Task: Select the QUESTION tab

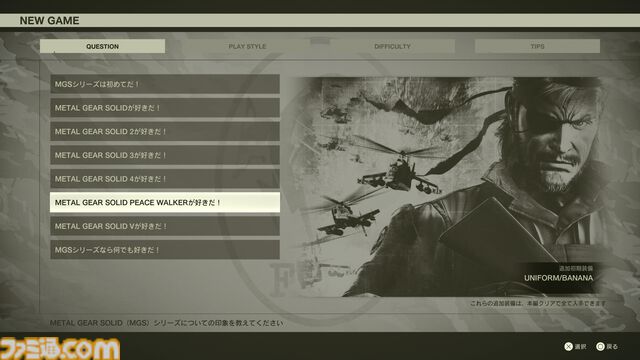Action: 102,46
